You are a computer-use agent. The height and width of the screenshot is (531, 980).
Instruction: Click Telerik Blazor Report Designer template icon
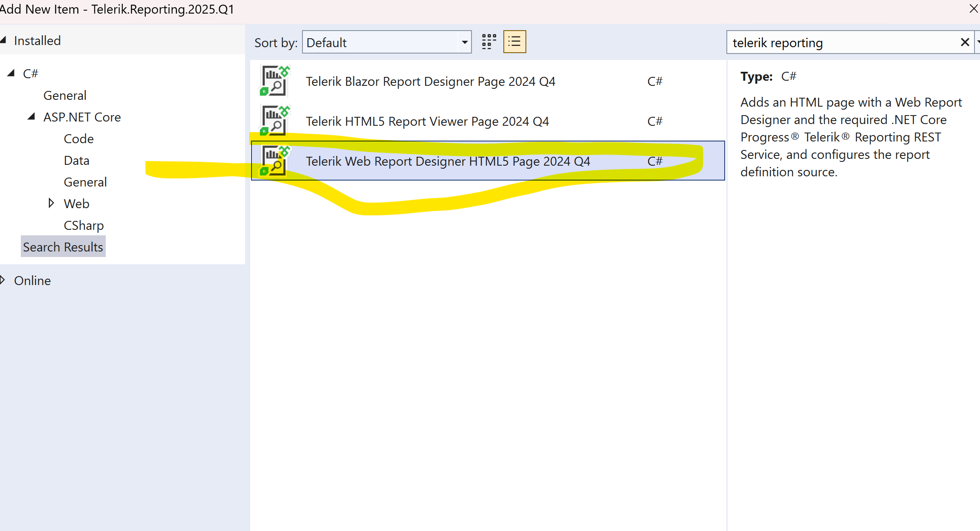click(x=275, y=81)
